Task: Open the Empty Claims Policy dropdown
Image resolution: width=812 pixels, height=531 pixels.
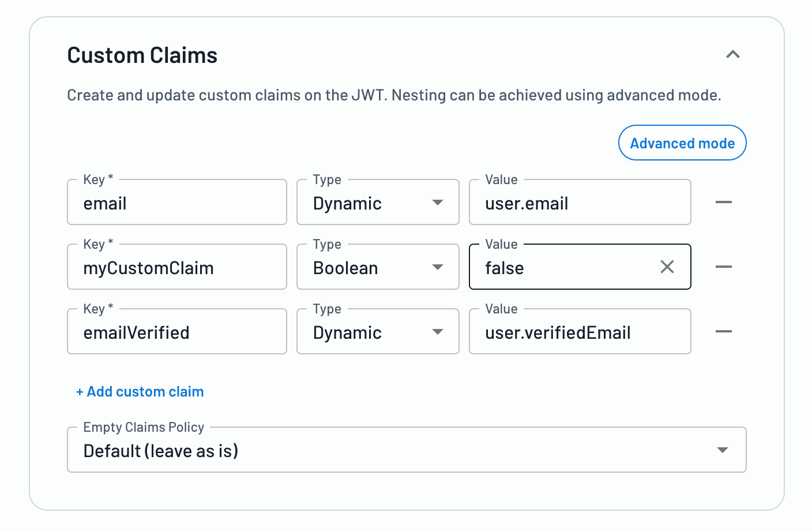Action: tap(723, 450)
